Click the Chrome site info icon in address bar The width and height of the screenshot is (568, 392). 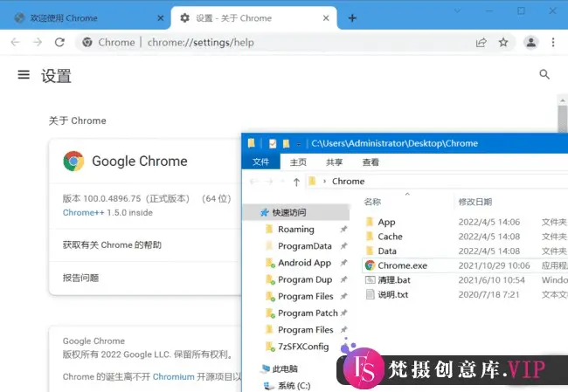(x=87, y=43)
